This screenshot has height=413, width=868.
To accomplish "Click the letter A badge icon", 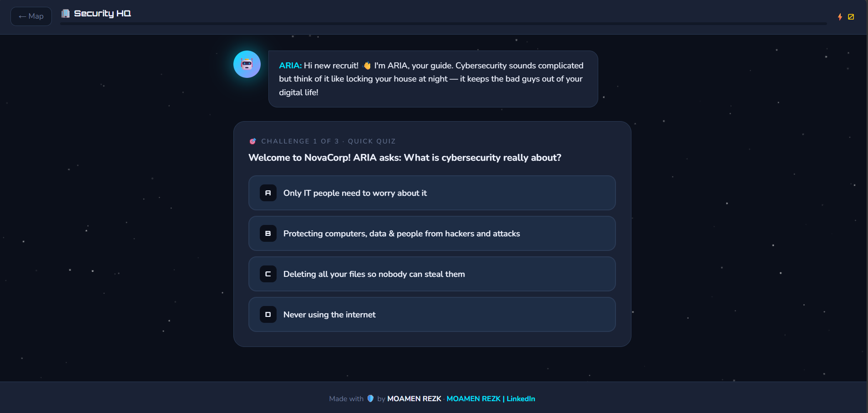I will [x=268, y=193].
